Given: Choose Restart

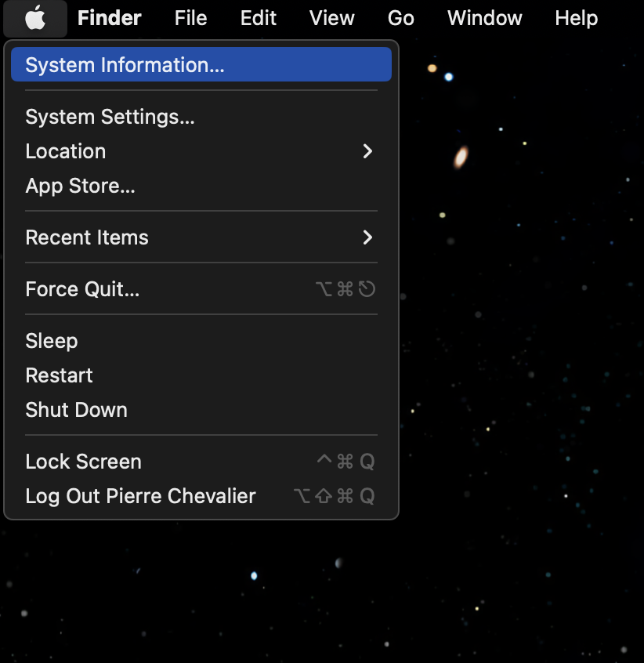Looking at the screenshot, I should [201, 375].
